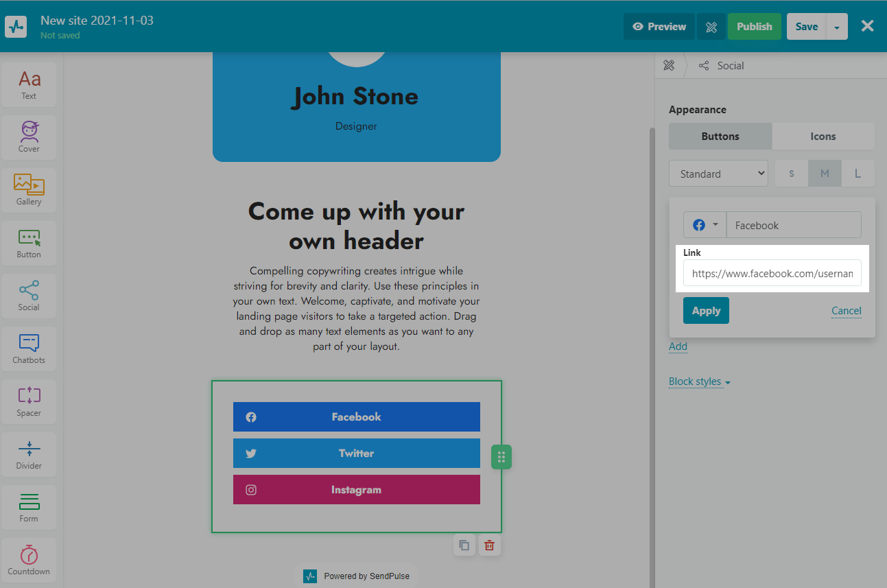Set button size to S

click(792, 174)
